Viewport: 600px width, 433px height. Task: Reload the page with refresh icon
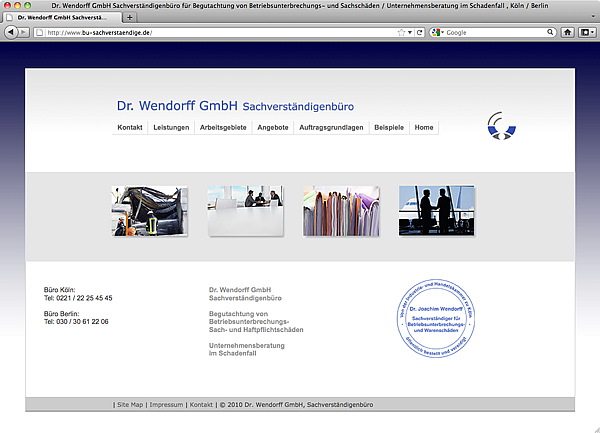(420, 33)
